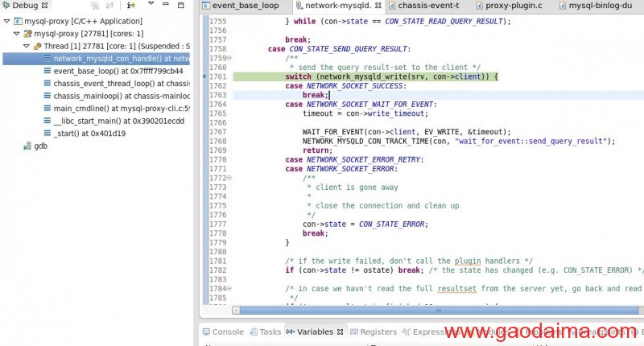Collapse the mysql-proxy [27781] process node

click(16, 33)
